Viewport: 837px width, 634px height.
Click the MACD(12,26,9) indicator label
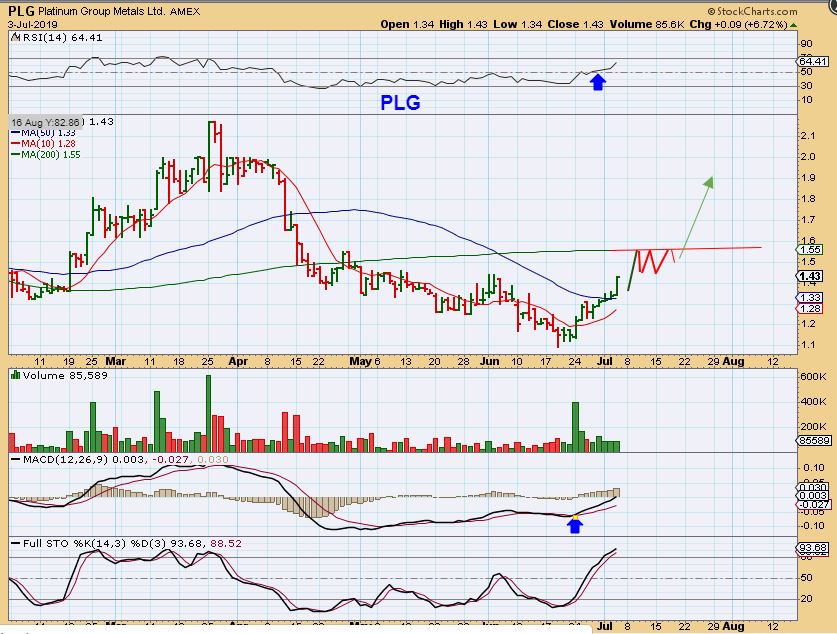coord(66,459)
